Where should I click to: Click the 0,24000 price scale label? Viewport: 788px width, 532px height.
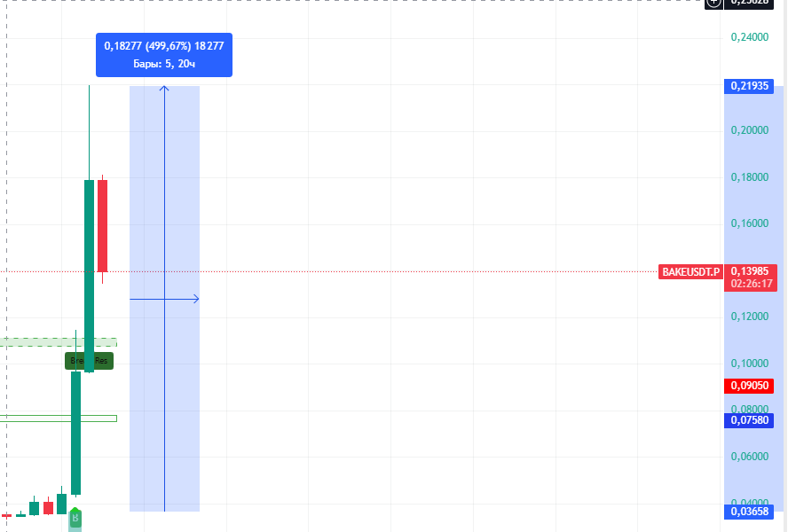[x=749, y=37]
